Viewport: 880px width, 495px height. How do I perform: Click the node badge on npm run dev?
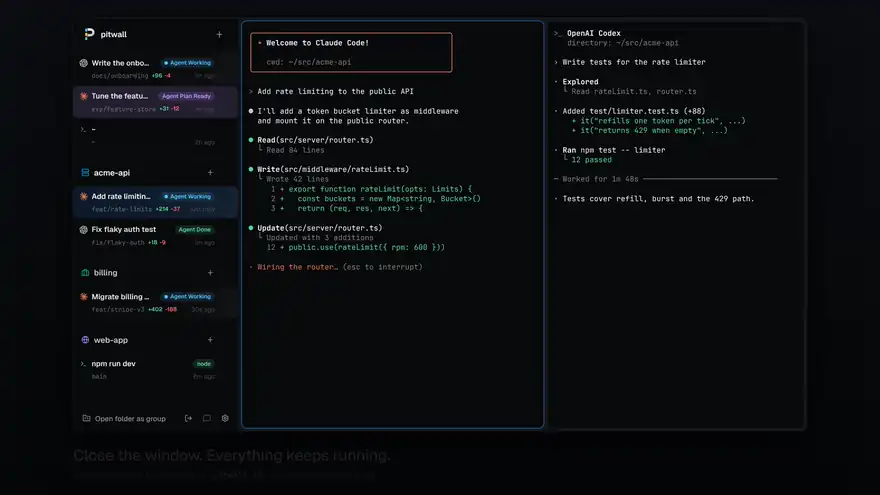pos(204,364)
